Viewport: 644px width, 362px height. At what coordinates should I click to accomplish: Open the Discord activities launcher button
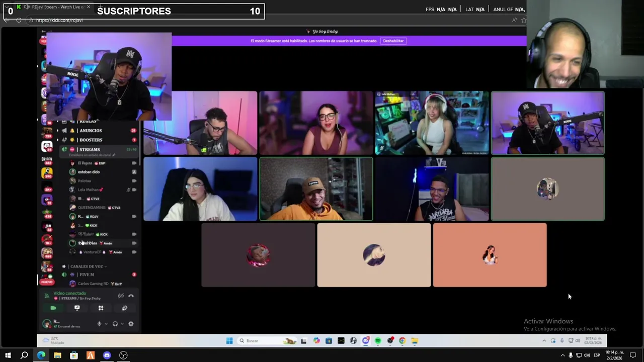pyautogui.click(x=101, y=308)
